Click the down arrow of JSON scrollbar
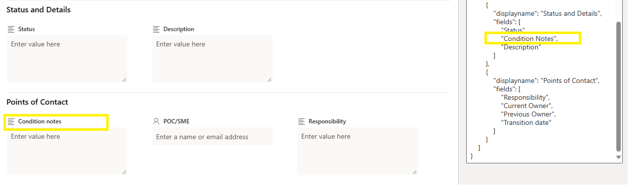The image size is (644, 192). pos(619,157)
